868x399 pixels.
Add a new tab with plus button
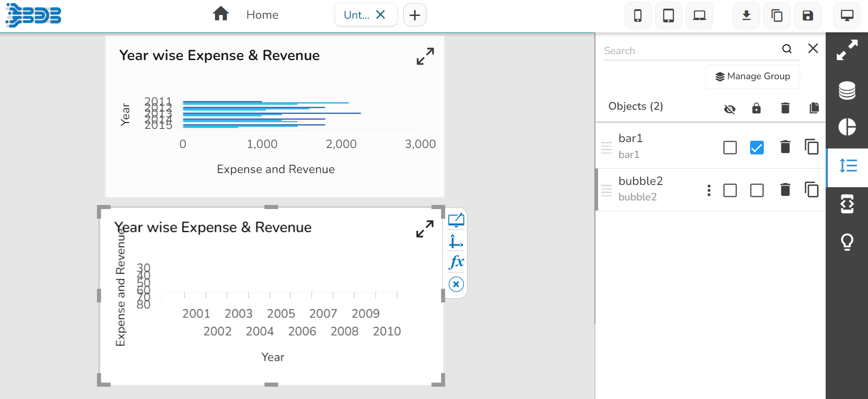coord(414,15)
